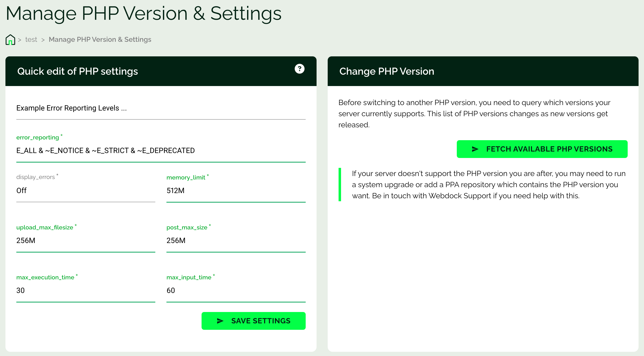
Task: Click Fetch Available PHP Versions button
Action: [x=542, y=149]
